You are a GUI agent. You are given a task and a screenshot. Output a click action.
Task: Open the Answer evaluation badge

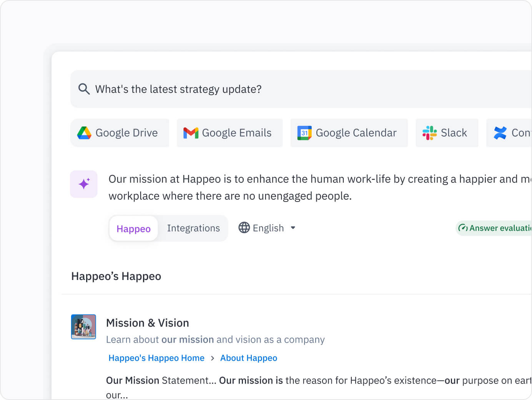(494, 228)
